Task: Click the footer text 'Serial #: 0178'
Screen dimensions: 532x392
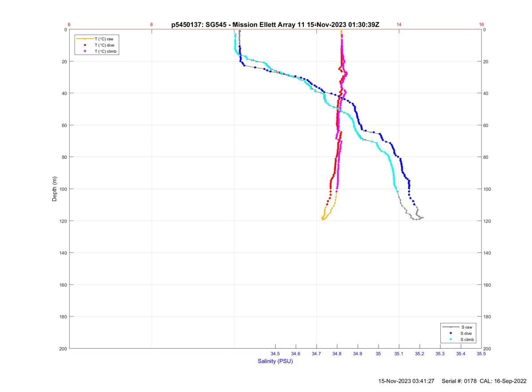Action: point(459,381)
